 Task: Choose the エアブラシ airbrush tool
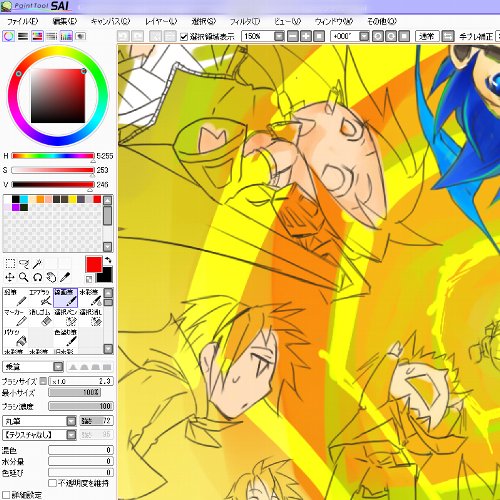40,297
